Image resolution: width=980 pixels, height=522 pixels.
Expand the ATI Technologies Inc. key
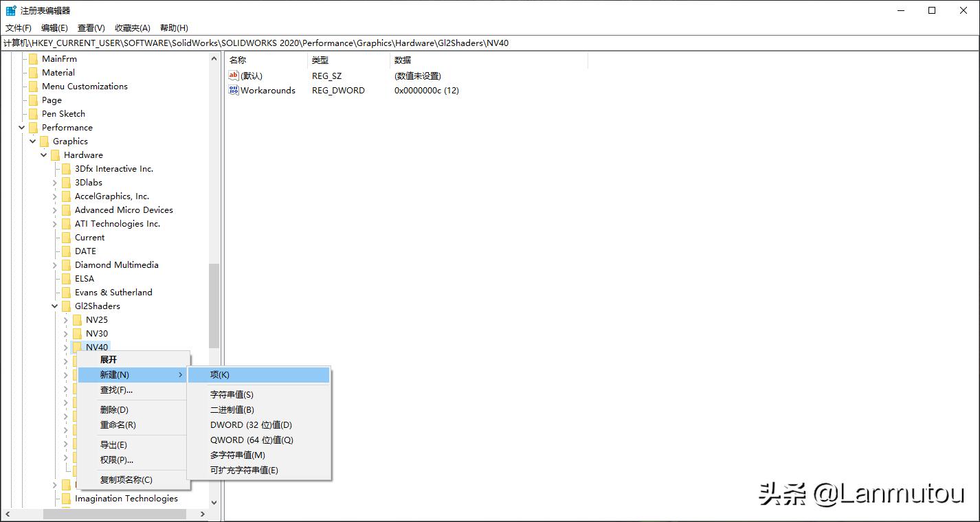[54, 223]
